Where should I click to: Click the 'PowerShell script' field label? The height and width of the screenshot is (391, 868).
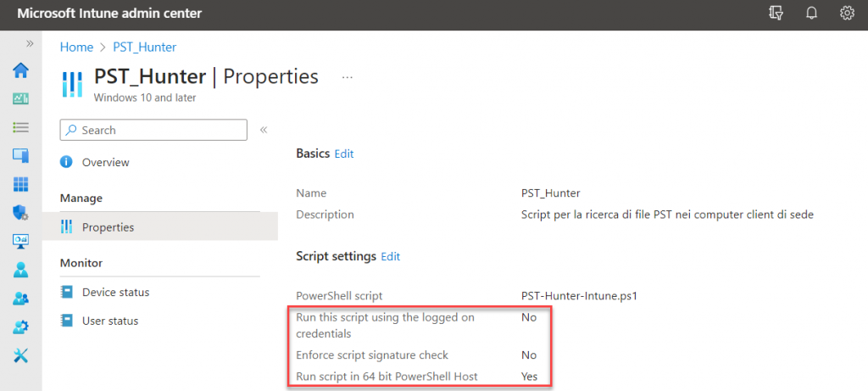pyautogui.click(x=339, y=296)
